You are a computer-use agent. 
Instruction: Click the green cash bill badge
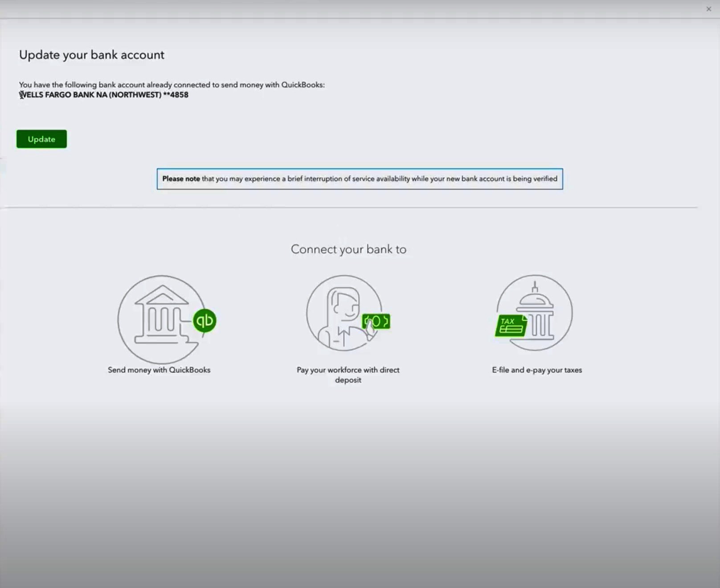point(376,321)
